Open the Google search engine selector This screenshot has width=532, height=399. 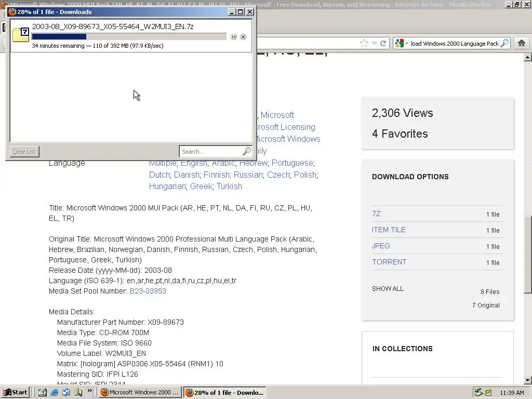pyautogui.click(x=402, y=44)
